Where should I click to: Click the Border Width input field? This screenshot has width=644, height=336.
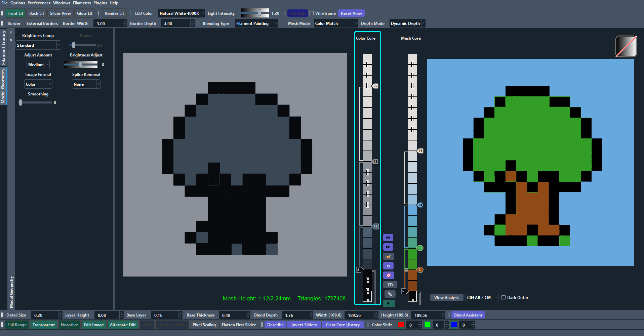108,24
